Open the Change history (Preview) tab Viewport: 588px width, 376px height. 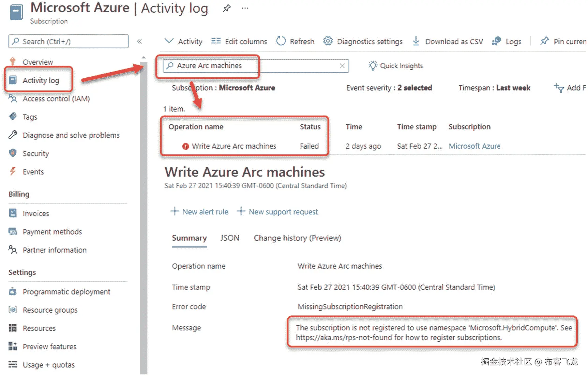(x=297, y=238)
